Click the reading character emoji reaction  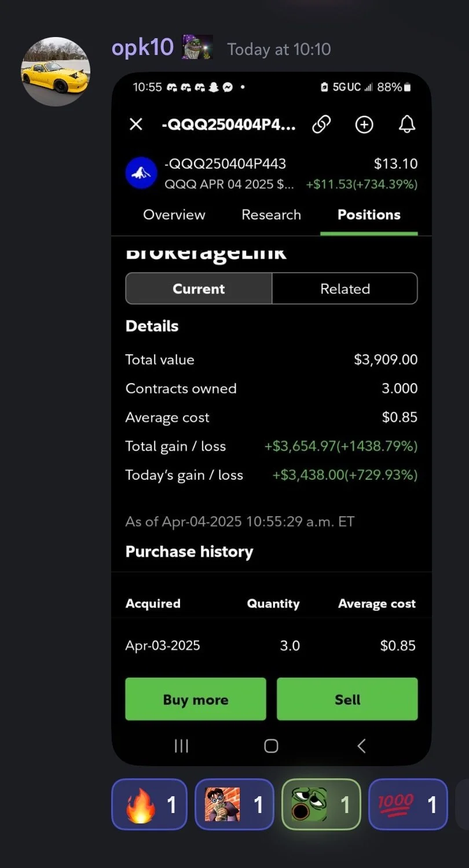pyautogui.click(x=235, y=804)
